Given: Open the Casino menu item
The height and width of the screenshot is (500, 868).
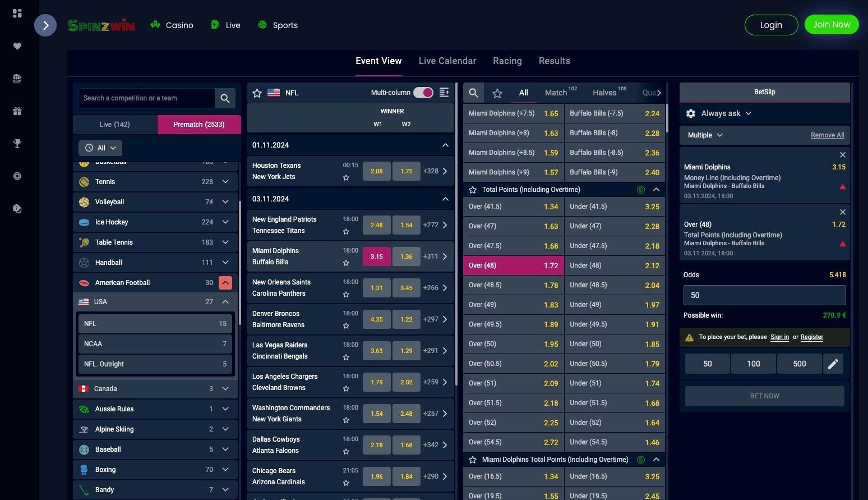Looking at the screenshot, I should coord(172,25).
